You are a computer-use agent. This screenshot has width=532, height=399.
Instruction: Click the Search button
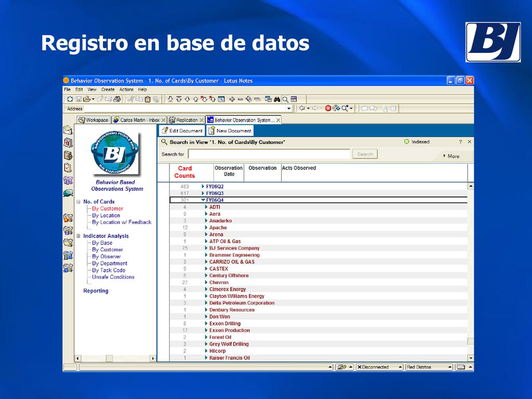[x=365, y=154]
